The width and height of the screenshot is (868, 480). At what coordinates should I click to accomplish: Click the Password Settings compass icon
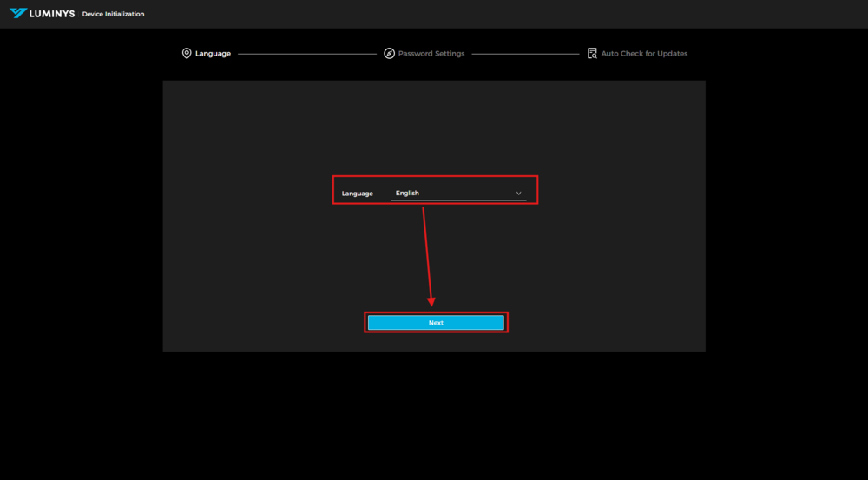click(x=389, y=54)
